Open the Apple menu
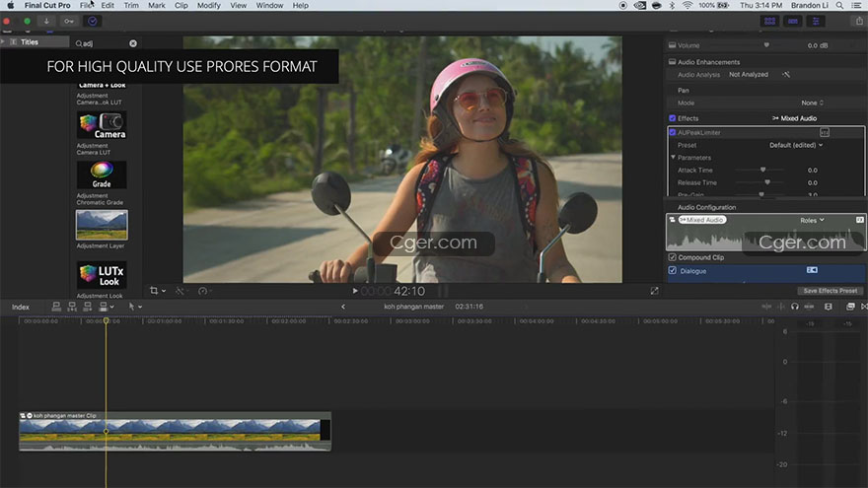Viewport: 868px width, 488px height. (x=11, y=6)
